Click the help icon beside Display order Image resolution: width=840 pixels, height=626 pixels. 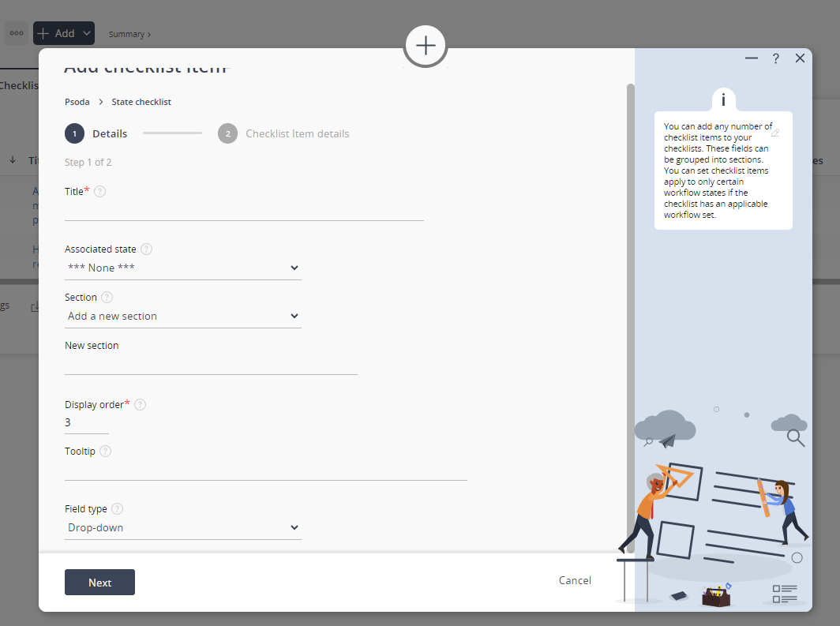tap(140, 404)
